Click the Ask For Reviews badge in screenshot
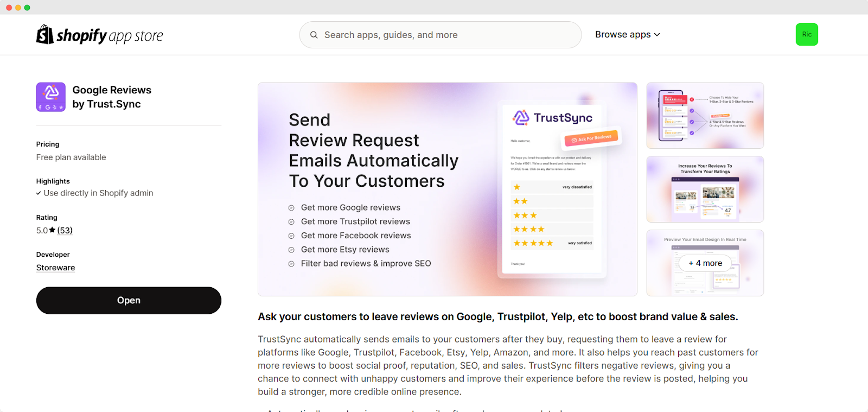868x412 pixels. click(x=591, y=138)
